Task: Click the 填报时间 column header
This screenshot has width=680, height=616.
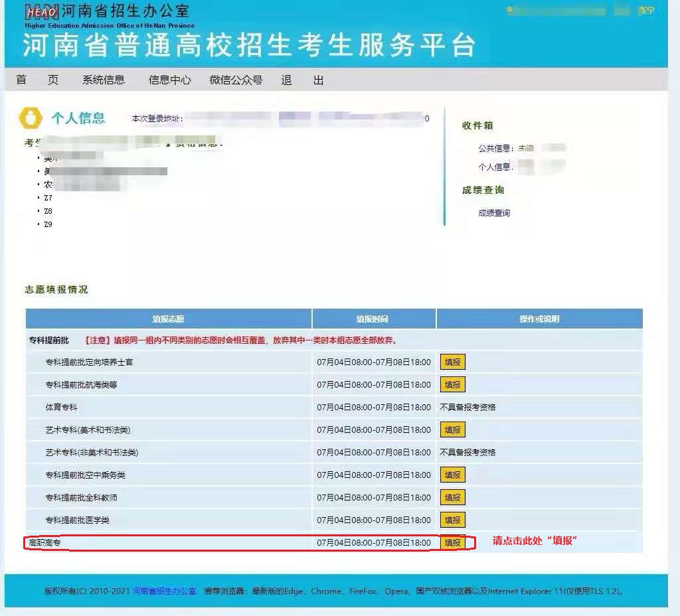Action: point(373,319)
